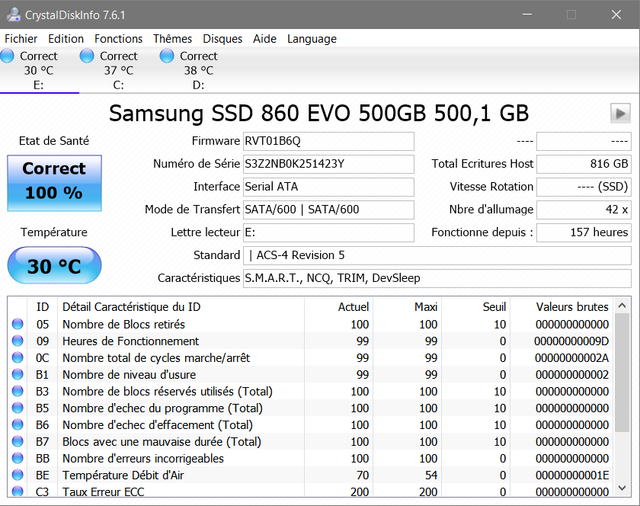640x506 pixels.
Task: Select the blue status orb for drive D:
Action: coord(167,56)
